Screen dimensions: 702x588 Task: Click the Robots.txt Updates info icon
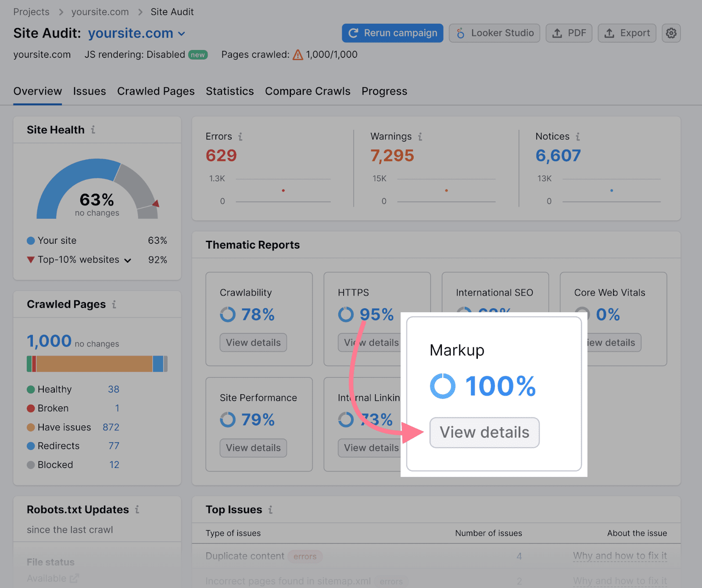click(137, 510)
